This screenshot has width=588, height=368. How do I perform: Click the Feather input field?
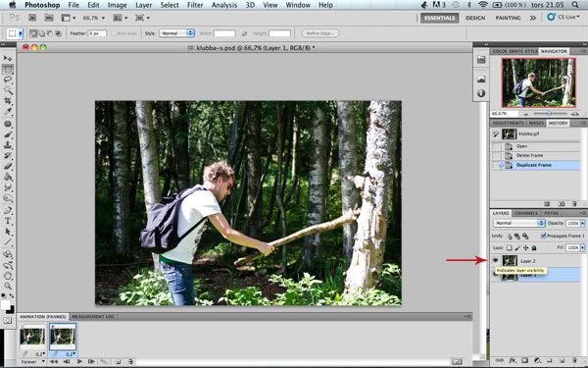click(97, 33)
